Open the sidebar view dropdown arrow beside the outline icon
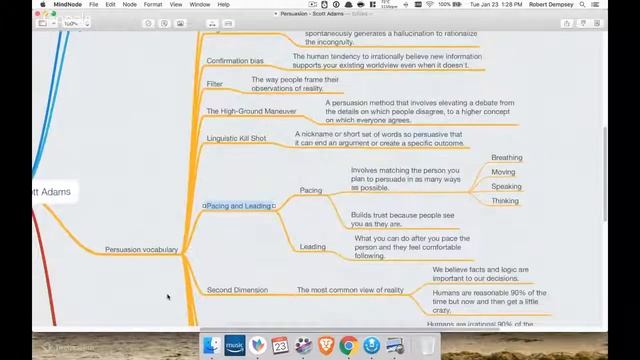The height and width of the screenshot is (360, 640). pos(53,24)
